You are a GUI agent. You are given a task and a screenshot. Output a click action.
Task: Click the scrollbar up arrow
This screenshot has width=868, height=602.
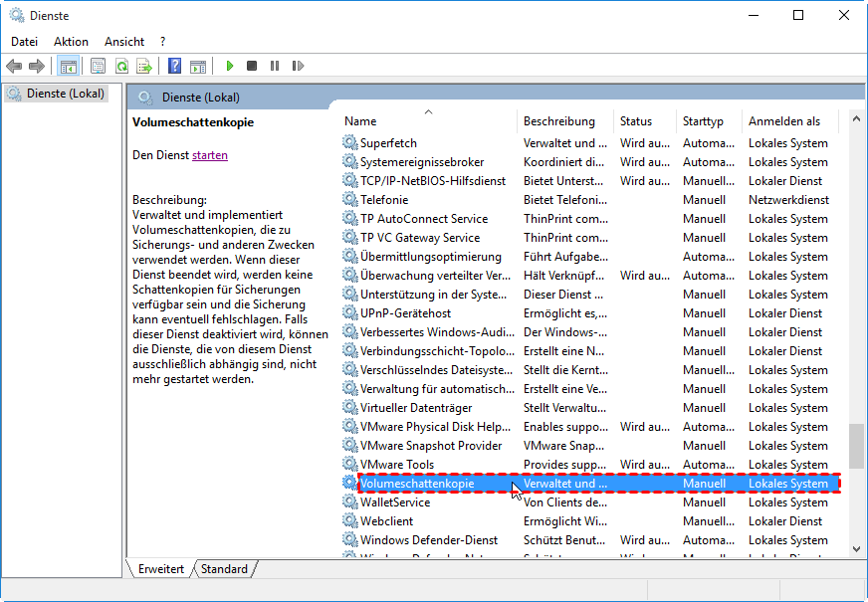coord(856,119)
